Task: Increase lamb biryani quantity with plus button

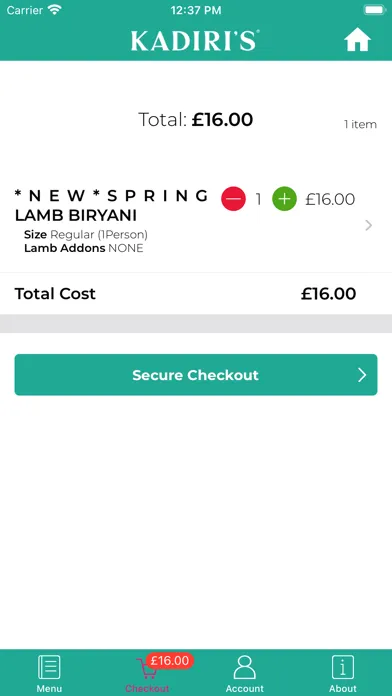Action: pos(284,199)
